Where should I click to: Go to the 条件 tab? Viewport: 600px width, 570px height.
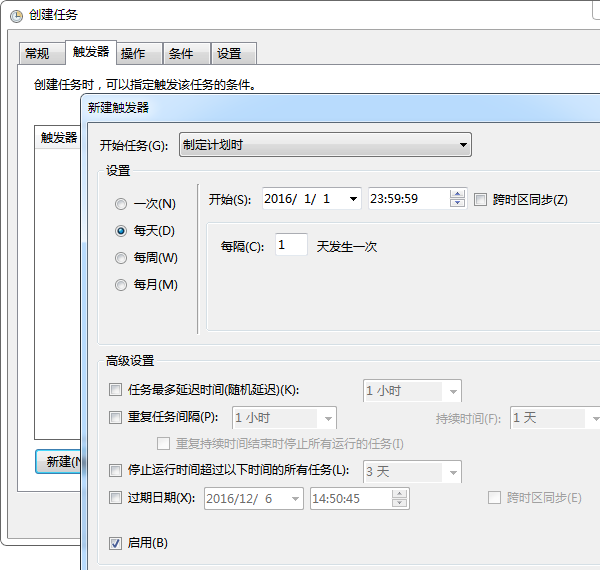click(181, 54)
